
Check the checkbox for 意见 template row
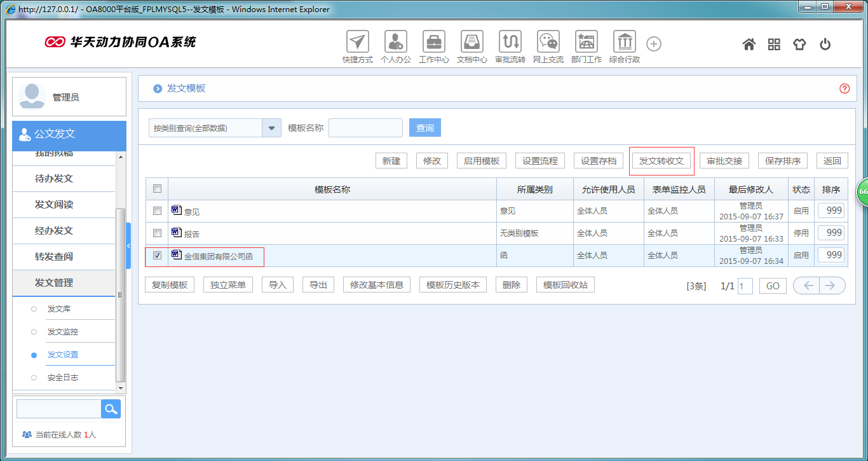(x=156, y=210)
